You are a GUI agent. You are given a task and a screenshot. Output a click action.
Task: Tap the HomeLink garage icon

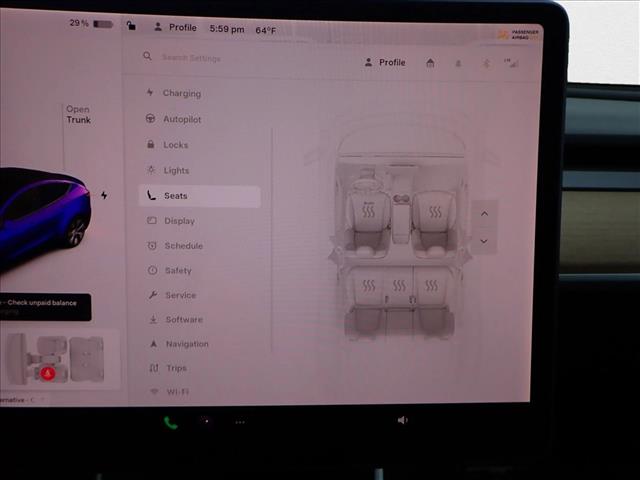(x=430, y=63)
